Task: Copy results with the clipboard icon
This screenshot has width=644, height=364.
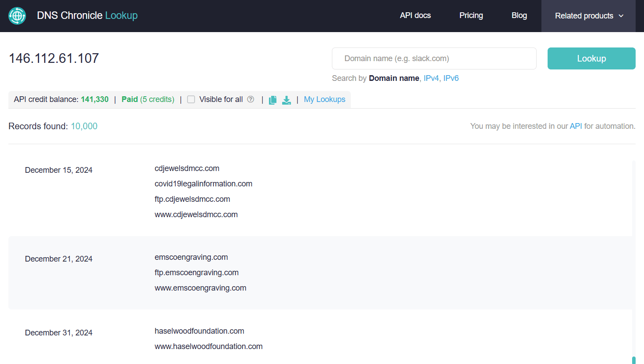Action: [273, 100]
